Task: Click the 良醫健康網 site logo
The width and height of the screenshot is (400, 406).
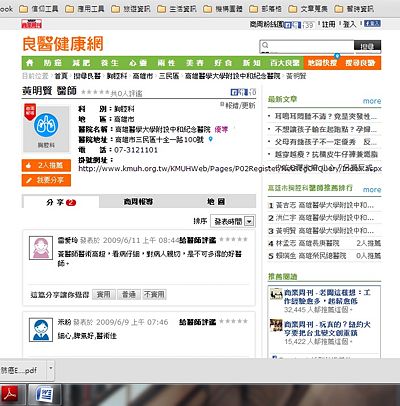Action: click(63, 44)
